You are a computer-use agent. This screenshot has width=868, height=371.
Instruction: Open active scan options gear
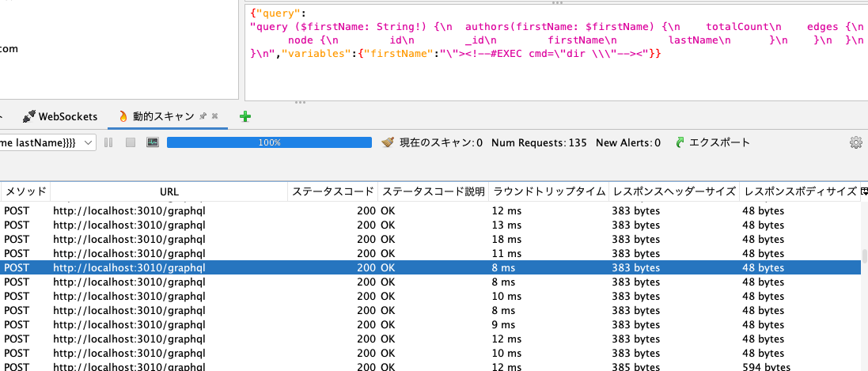(x=856, y=143)
